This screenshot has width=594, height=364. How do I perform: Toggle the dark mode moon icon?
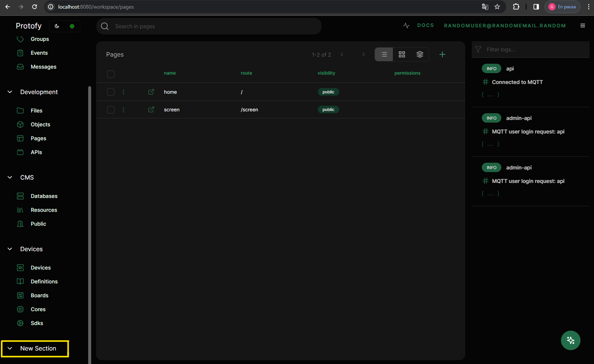point(57,26)
